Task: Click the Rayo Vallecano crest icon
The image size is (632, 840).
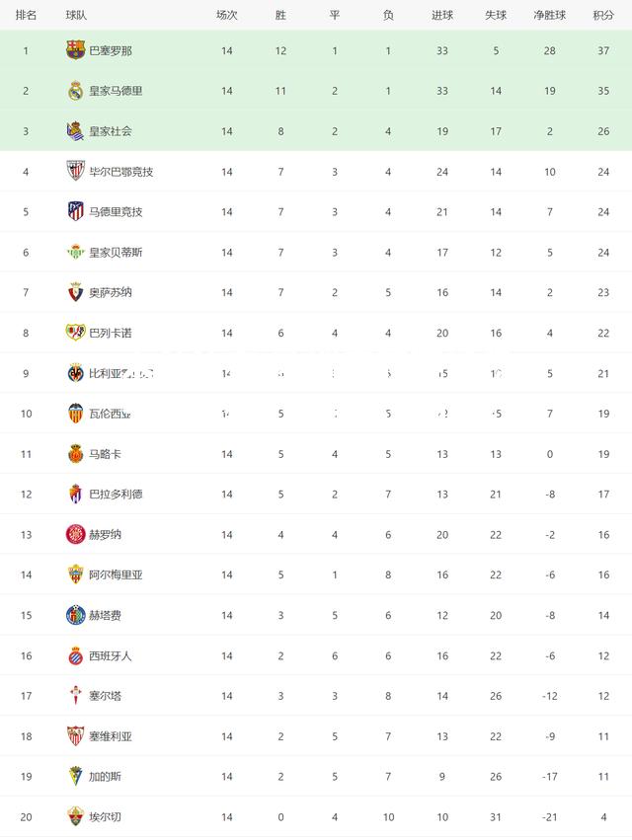Action: (76, 332)
